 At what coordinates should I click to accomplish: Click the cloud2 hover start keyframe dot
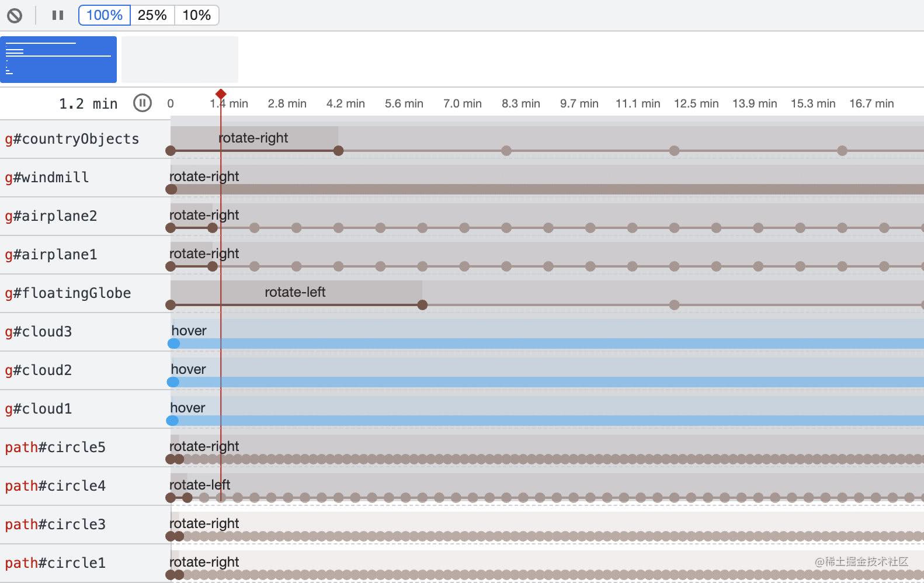click(x=173, y=382)
